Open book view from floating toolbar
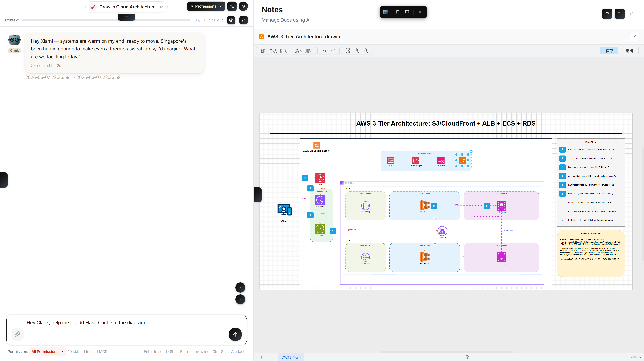This screenshot has width=644, height=361. [407, 12]
